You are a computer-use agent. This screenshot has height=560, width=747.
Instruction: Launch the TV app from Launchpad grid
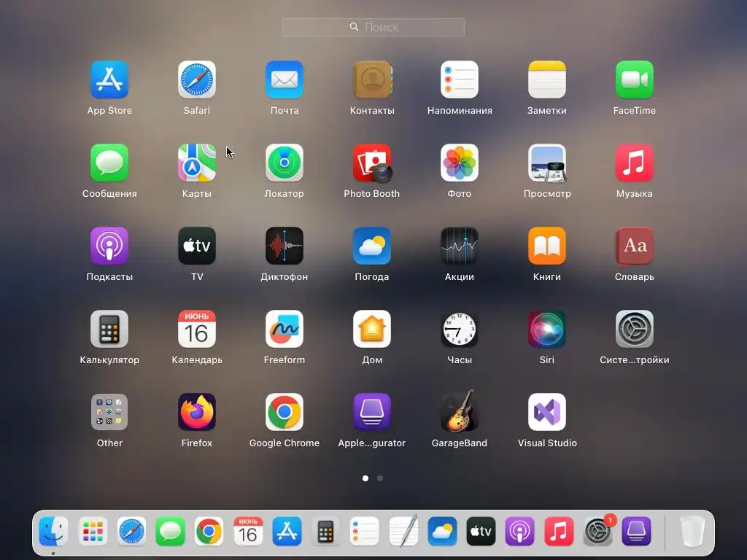coord(197,246)
